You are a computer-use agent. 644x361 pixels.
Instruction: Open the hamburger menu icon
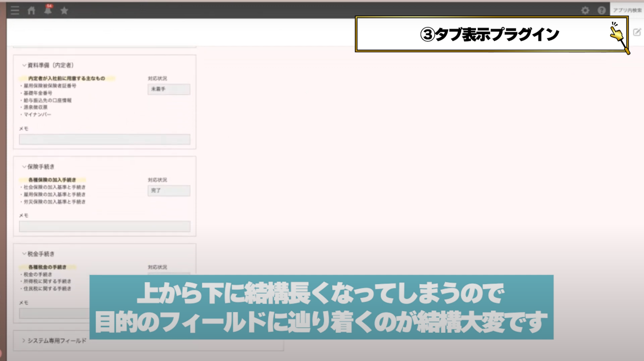(x=15, y=10)
